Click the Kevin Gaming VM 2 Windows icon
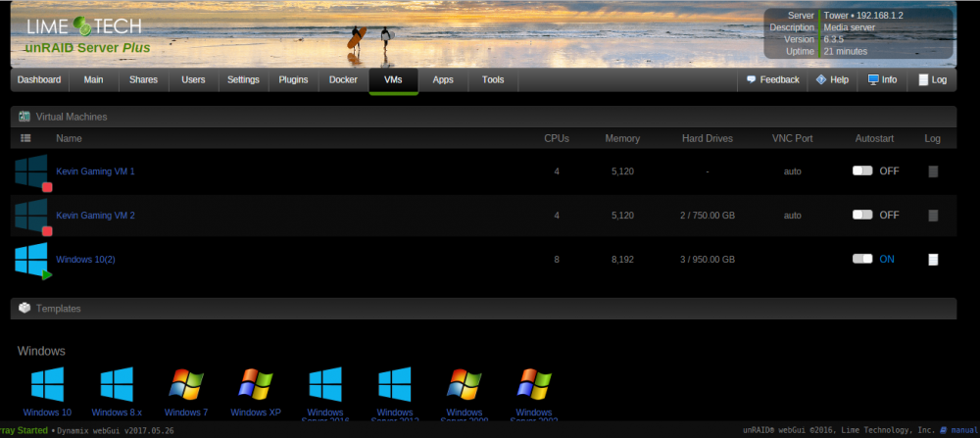The width and height of the screenshot is (980, 438). click(x=32, y=216)
